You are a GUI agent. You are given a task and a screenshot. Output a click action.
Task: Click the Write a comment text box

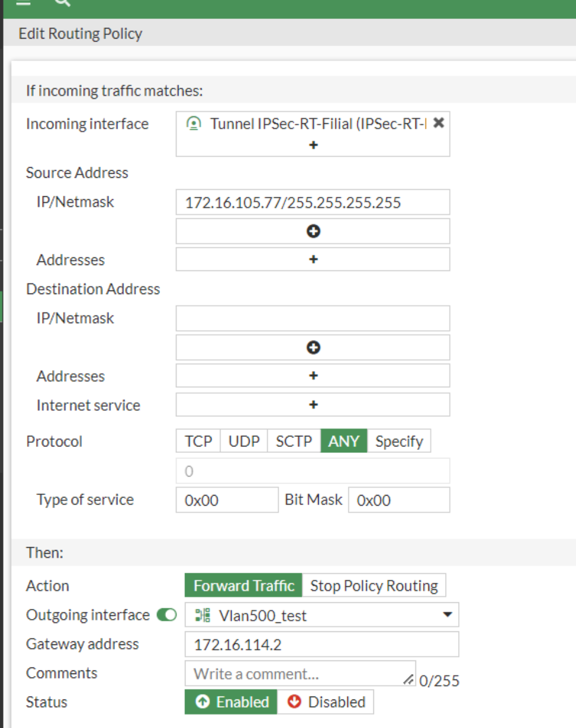[299, 673]
